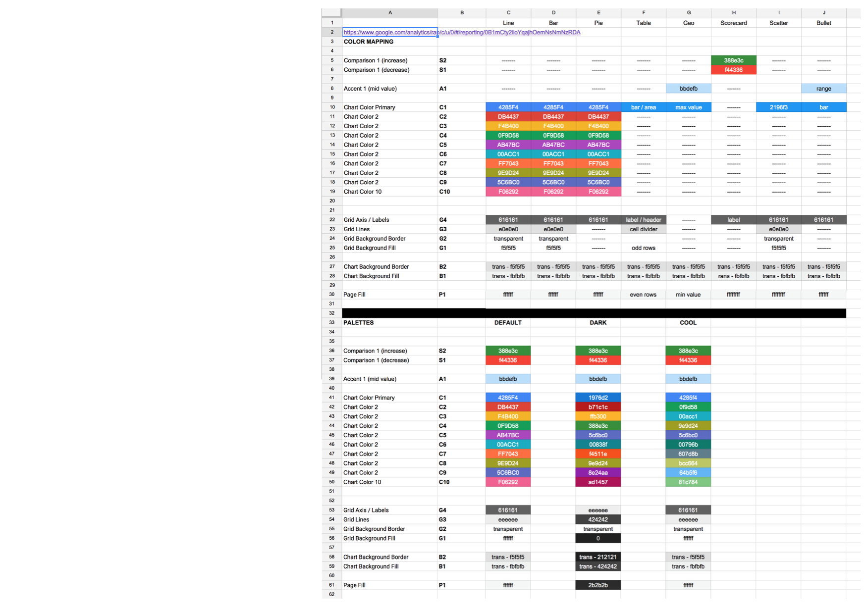Select column H header
Viewport: 868px width, 608px height.
pos(734,13)
